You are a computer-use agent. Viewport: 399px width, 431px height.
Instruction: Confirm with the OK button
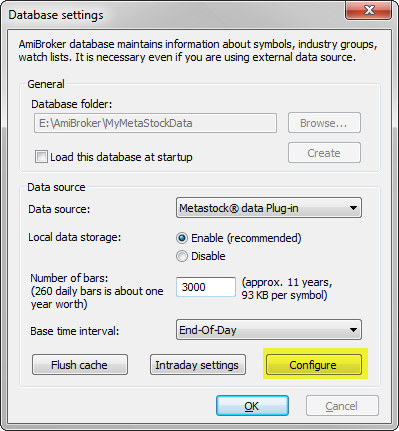252,406
